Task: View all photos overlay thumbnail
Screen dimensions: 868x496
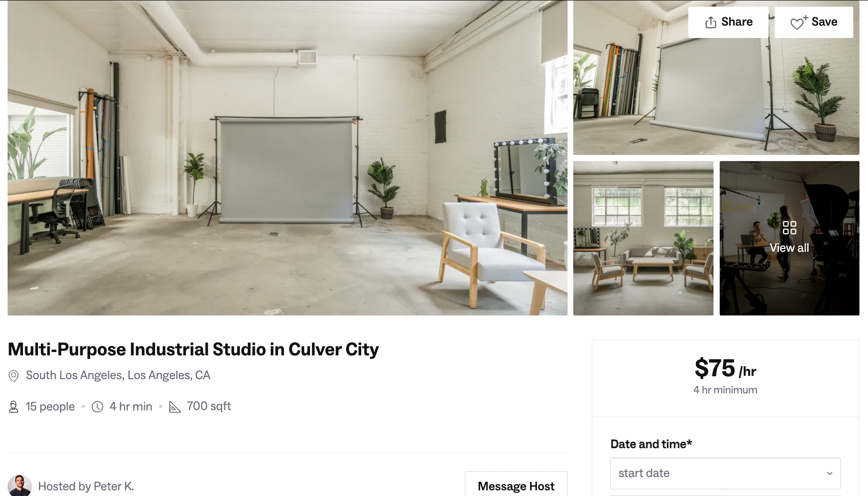Action: point(790,238)
